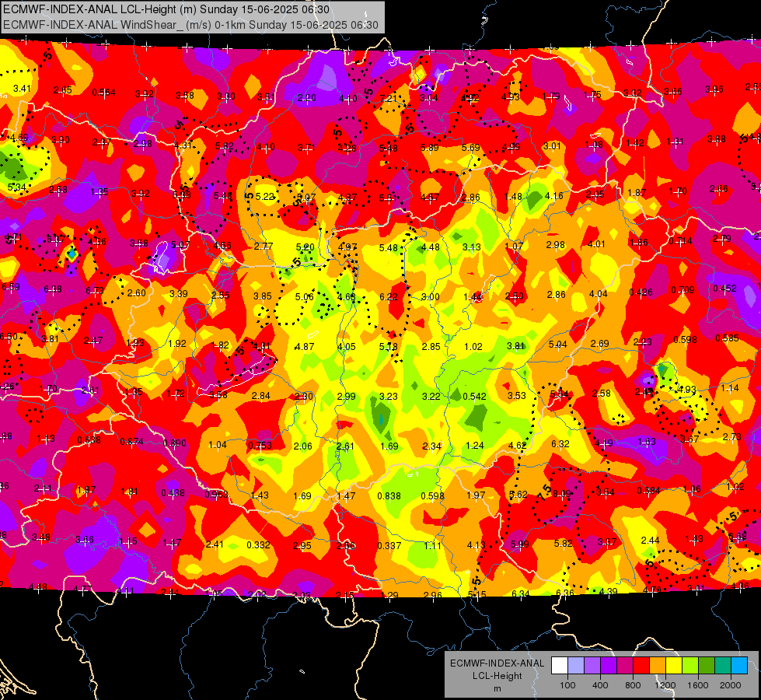The image size is (761, 700).
Task: Click the 7.21 wind shear value
Action: coord(389,98)
